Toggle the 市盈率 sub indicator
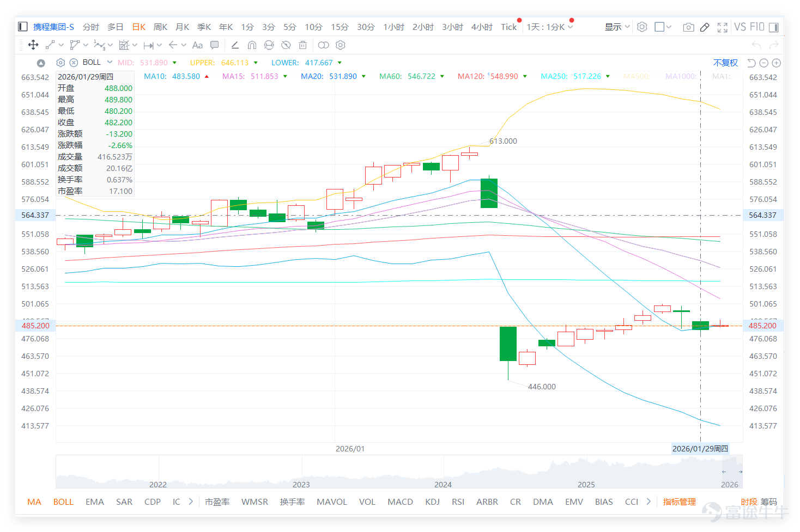The height and width of the screenshot is (532, 800). 217,502
